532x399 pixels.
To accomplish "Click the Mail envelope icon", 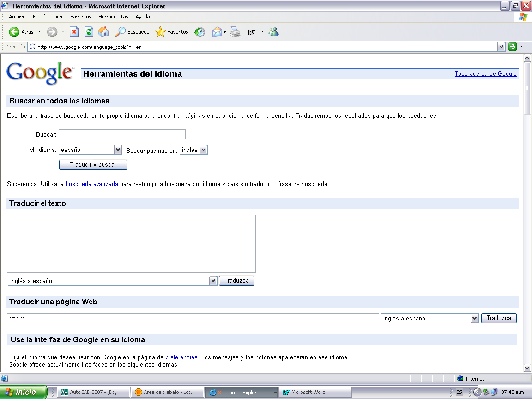I will 217,32.
